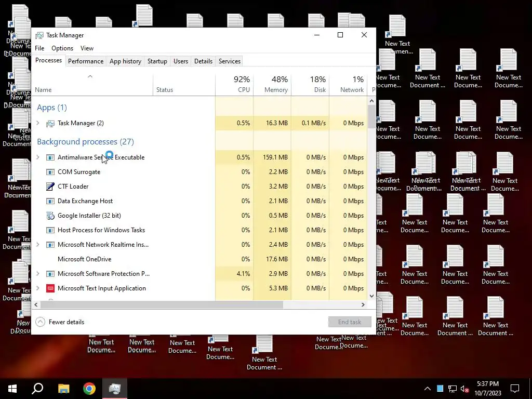Click the Background processes (27) group header
The image size is (532, 399).
point(85,142)
